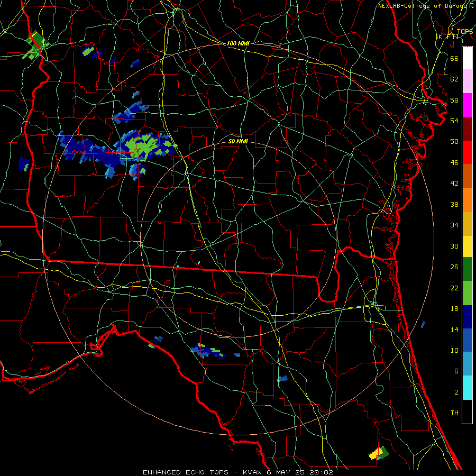The width and height of the screenshot is (476, 476).
Task: Click the legend value '46'
Action: click(454, 162)
